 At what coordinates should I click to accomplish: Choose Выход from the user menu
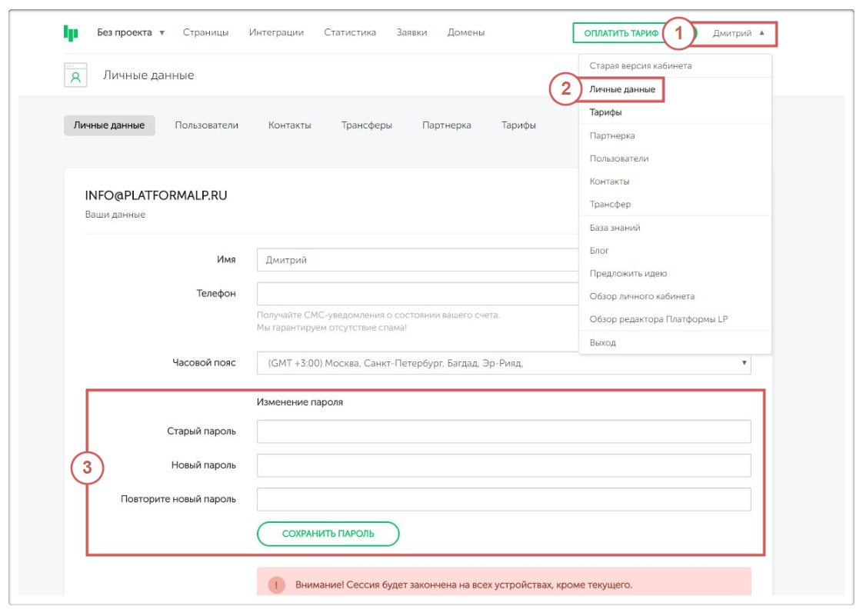602,343
